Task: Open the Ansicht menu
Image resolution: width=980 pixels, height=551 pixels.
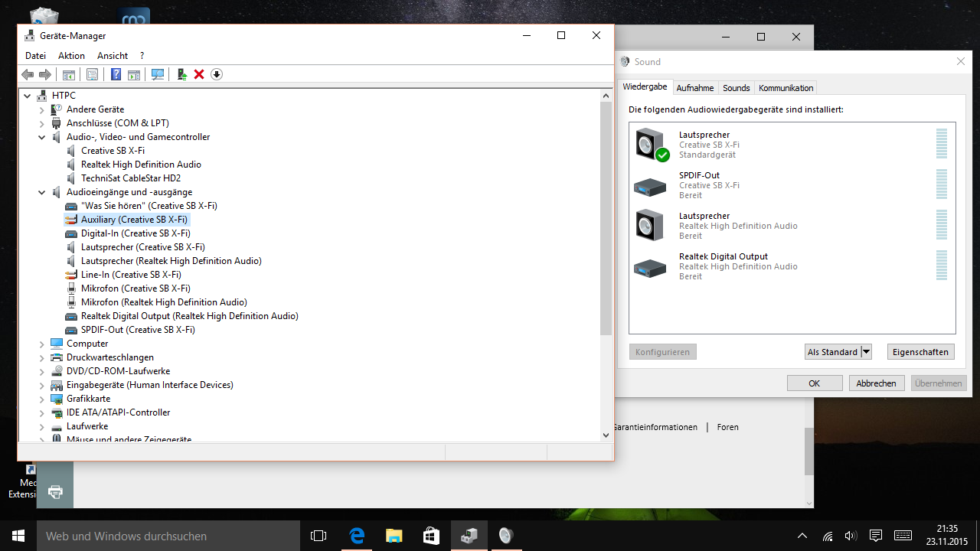Action: point(113,56)
